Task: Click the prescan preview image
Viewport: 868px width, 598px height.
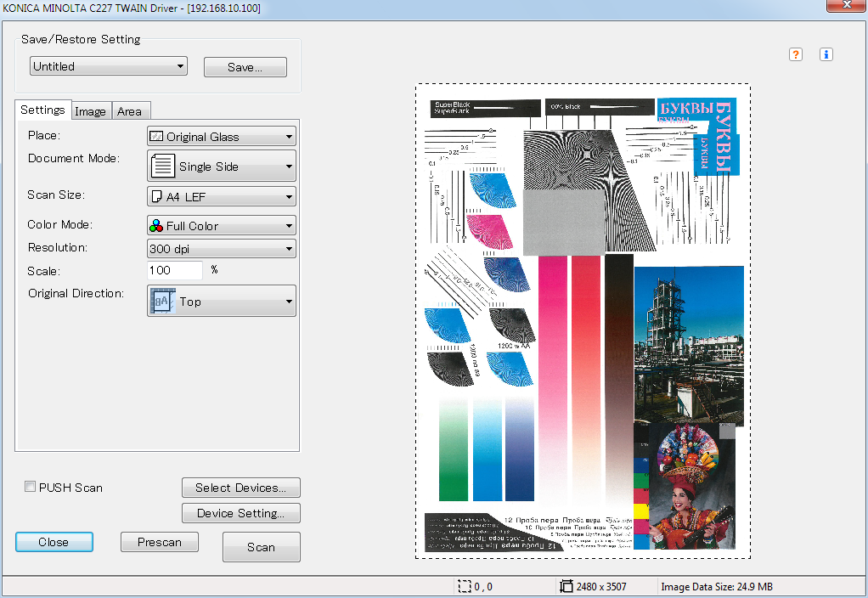Action: coord(583,320)
